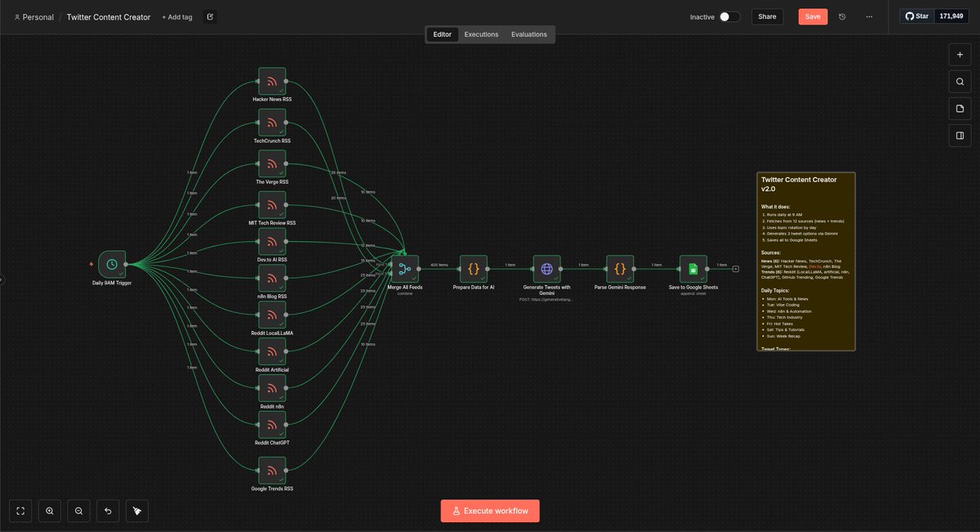980x532 pixels.
Task: Select the Reddit n8n node
Action: pos(272,388)
